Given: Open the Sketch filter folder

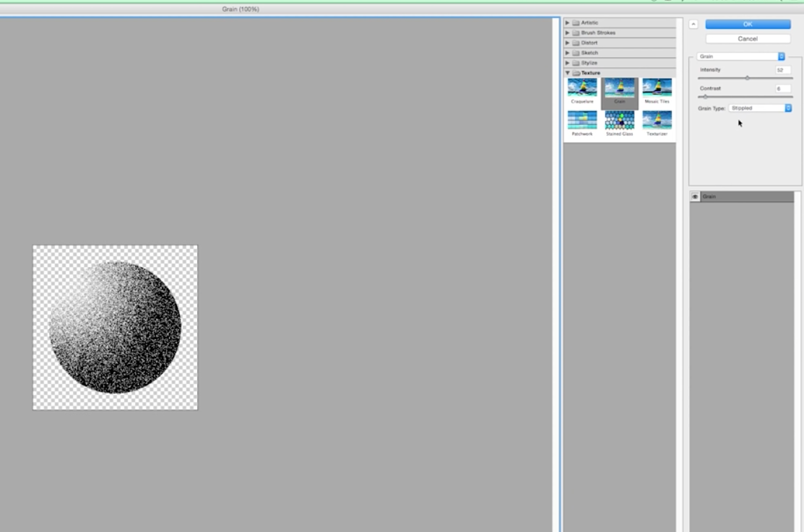Looking at the screenshot, I should tap(568, 53).
